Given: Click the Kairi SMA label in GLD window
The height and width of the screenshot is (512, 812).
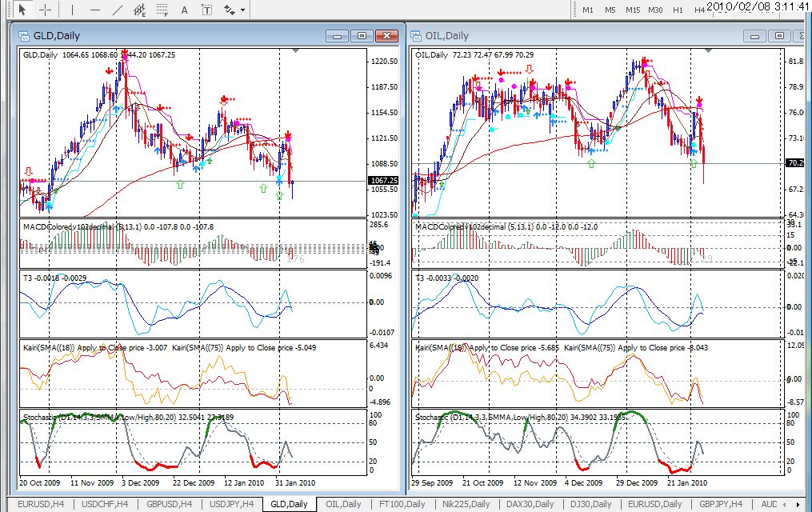Looking at the screenshot, I should pyautogui.click(x=170, y=347).
